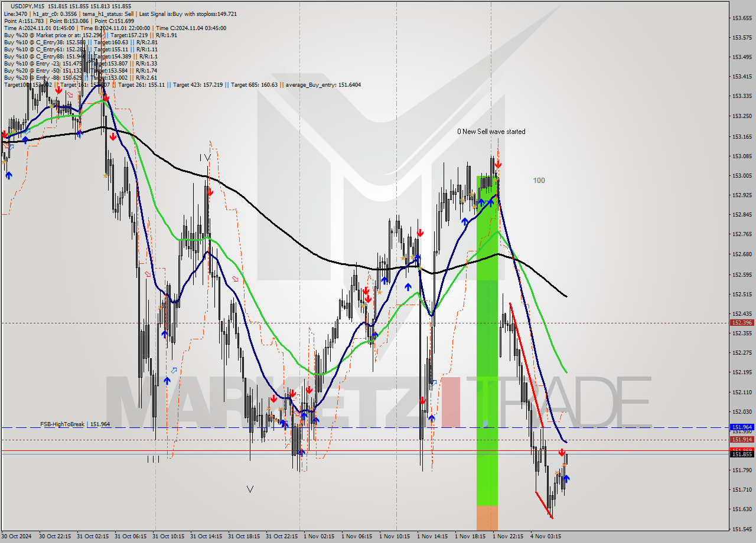Click the '1 Nov 14:15' time label
This screenshot has height=543, width=756.
pos(434,537)
